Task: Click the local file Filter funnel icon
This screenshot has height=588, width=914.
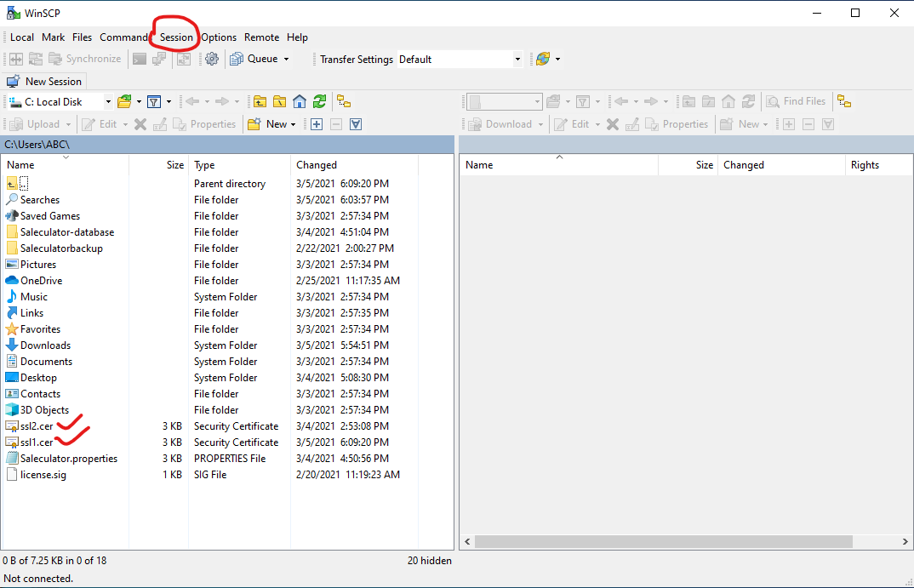Action: (154, 102)
